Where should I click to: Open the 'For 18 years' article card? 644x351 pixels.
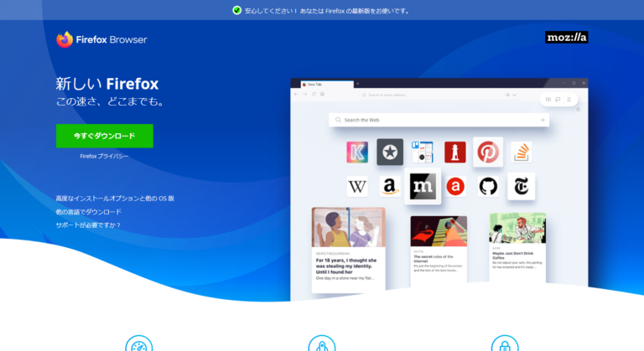(348, 250)
